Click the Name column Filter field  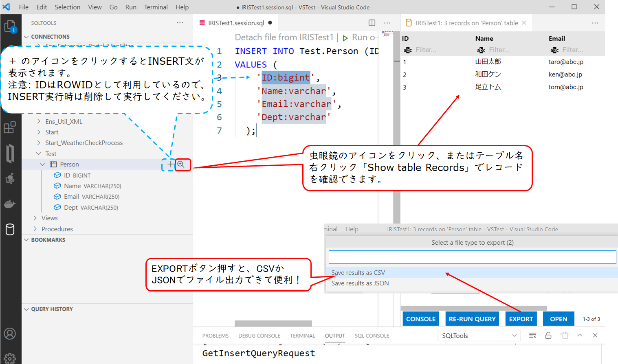[x=499, y=50]
